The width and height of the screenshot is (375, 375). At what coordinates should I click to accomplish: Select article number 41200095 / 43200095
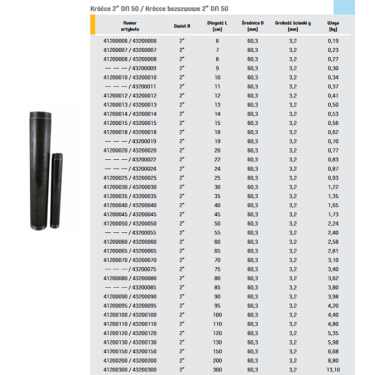(x=130, y=306)
